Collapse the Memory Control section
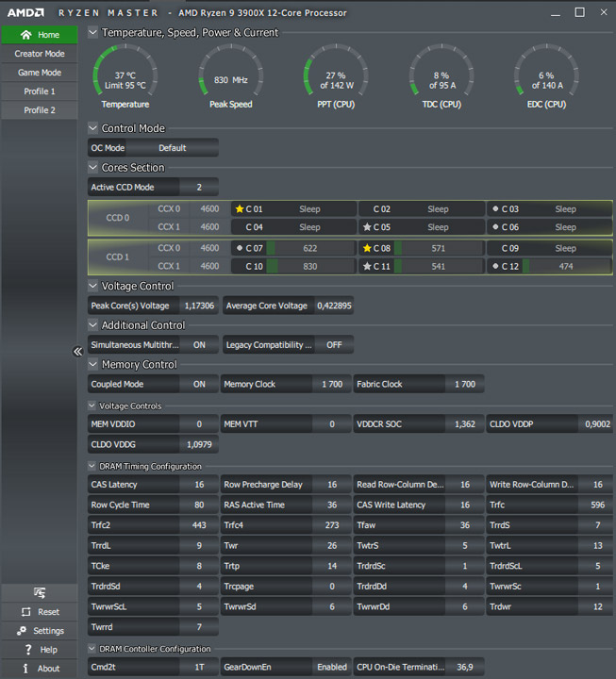The height and width of the screenshot is (679, 616). click(x=92, y=364)
